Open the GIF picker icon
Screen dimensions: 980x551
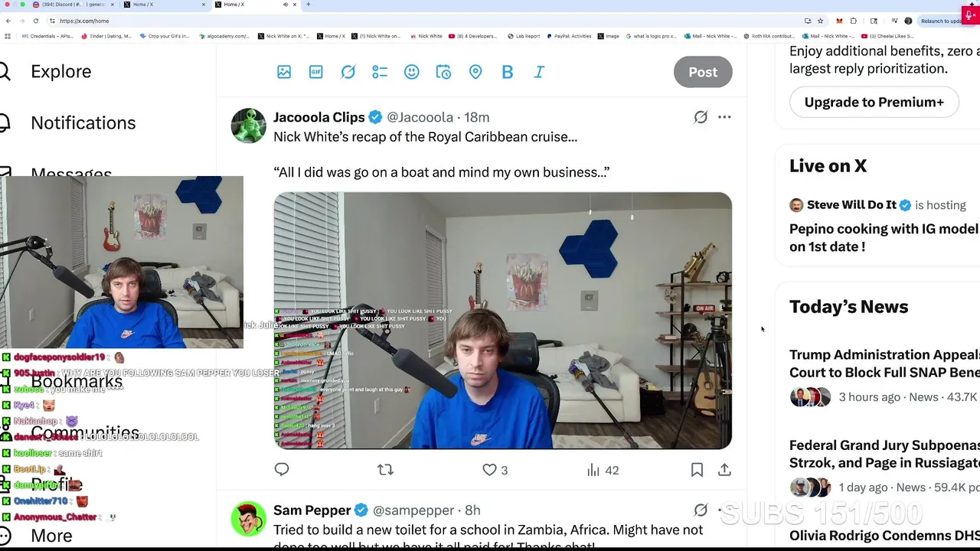316,72
